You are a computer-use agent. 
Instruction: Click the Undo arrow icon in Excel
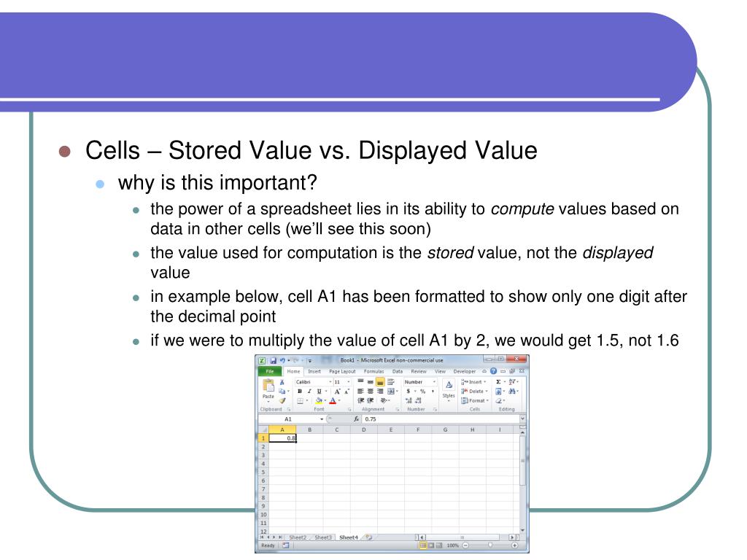click(x=282, y=360)
